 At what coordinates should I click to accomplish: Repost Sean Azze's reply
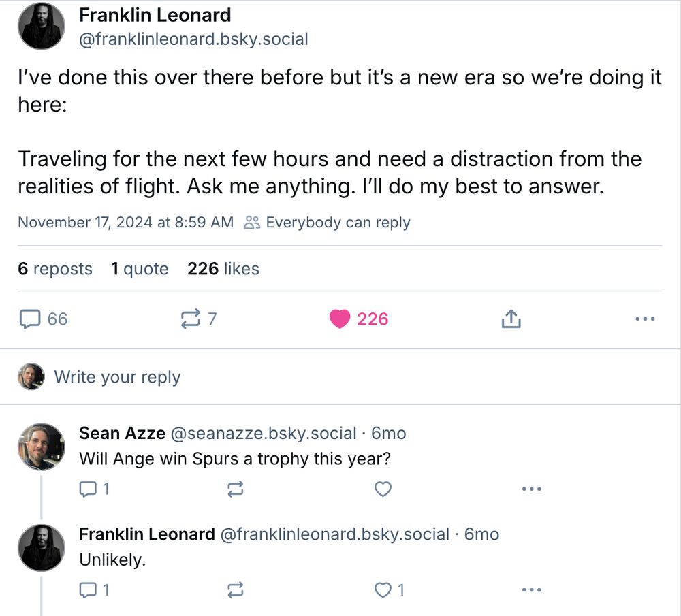(236, 489)
